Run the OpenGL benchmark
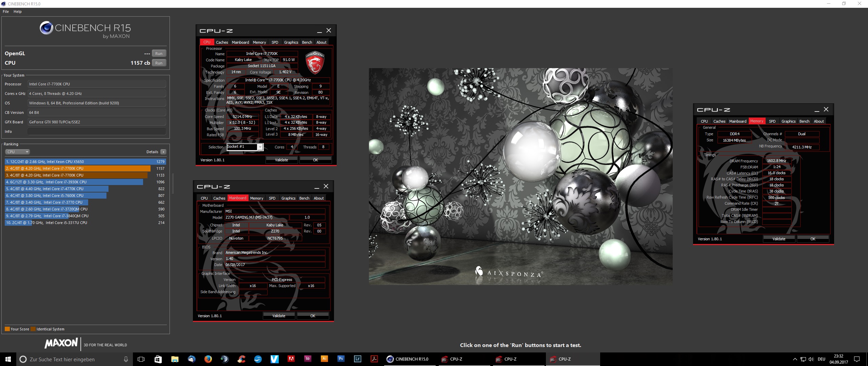868x366 pixels. 159,54
